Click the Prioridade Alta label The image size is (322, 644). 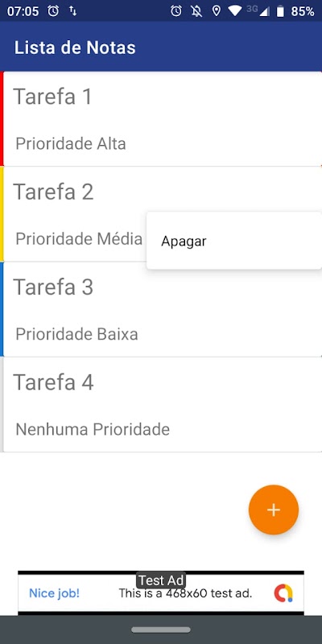71,144
